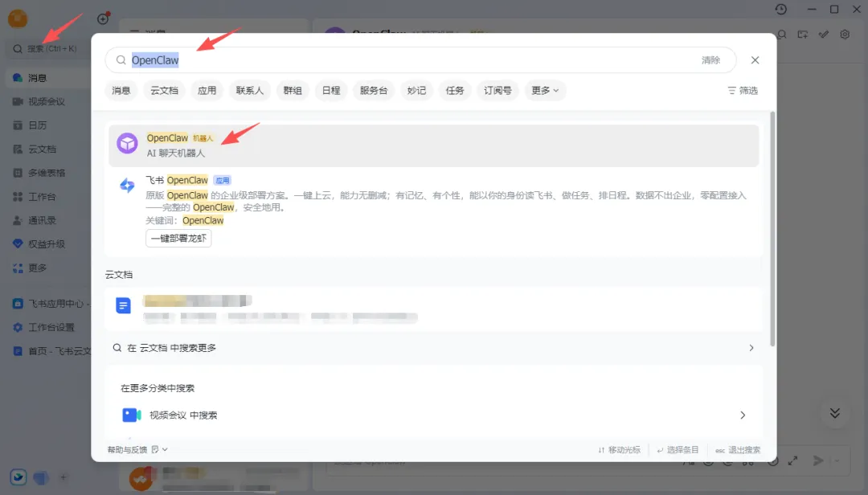Expand the 视频会议 中搜索 chevron

pyautogui.click(x=743, y=415)
